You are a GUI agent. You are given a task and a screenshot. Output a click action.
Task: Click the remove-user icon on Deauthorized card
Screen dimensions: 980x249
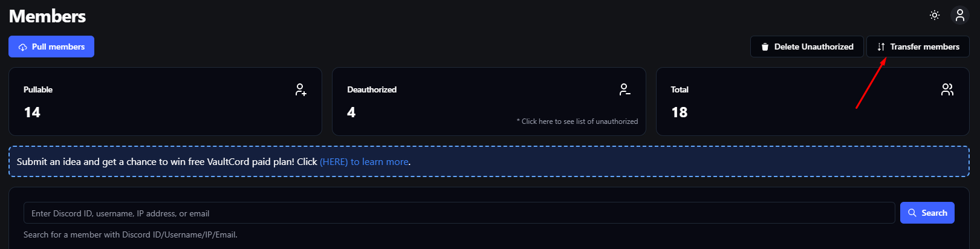625,90
